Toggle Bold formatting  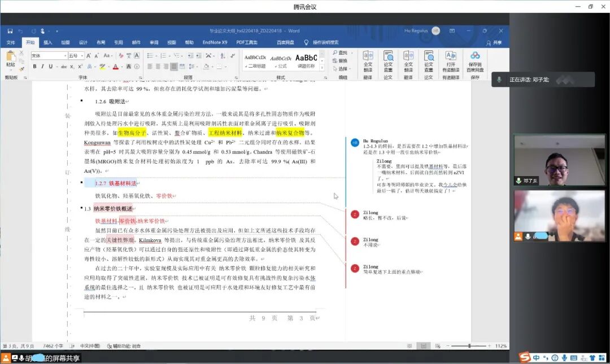[34, 67]
